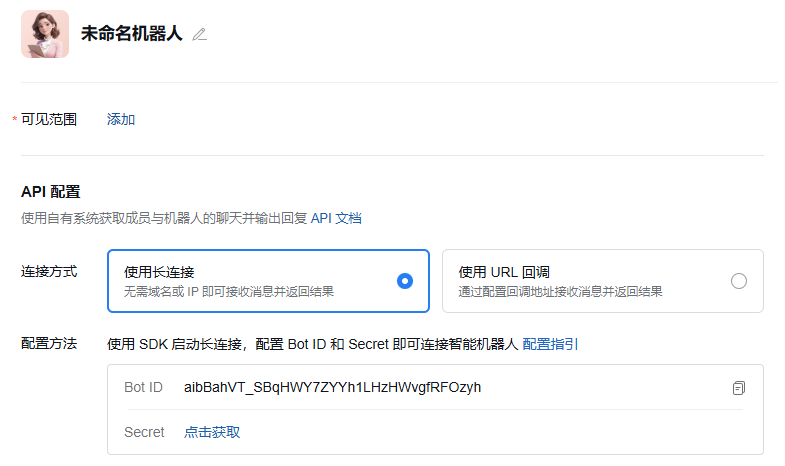This screenshot has width=785, height=466.
Task: Click the 通过配置回调地址 description text
Action: (560, 292)
